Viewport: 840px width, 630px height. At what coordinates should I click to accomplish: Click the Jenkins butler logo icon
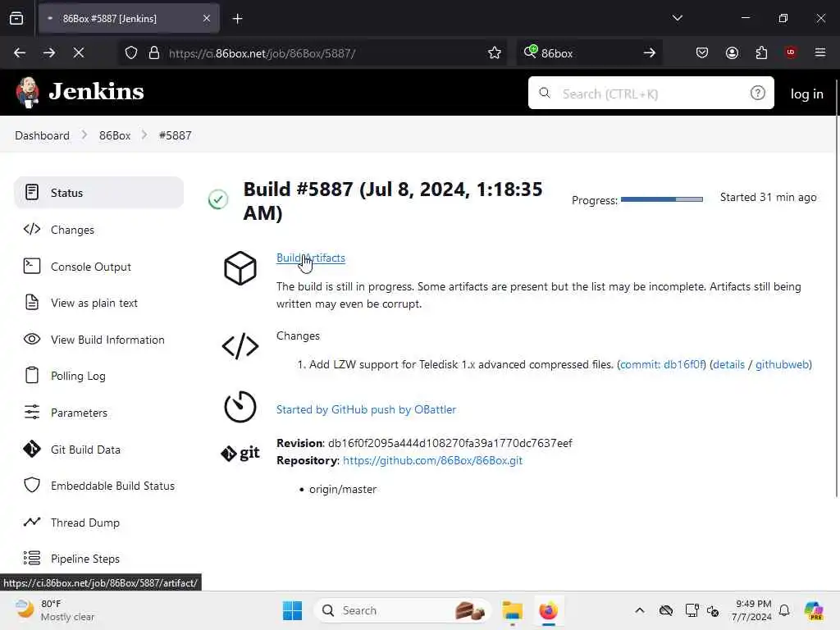tap(27, 92)
